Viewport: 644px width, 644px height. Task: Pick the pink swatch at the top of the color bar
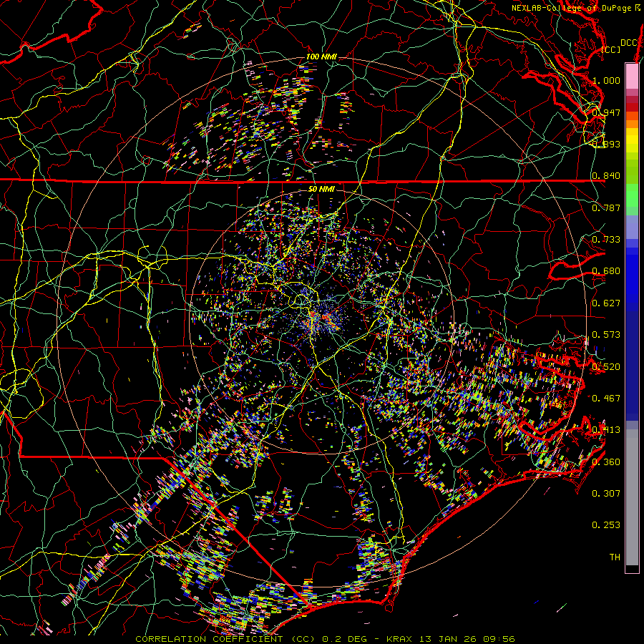[632, 76]
